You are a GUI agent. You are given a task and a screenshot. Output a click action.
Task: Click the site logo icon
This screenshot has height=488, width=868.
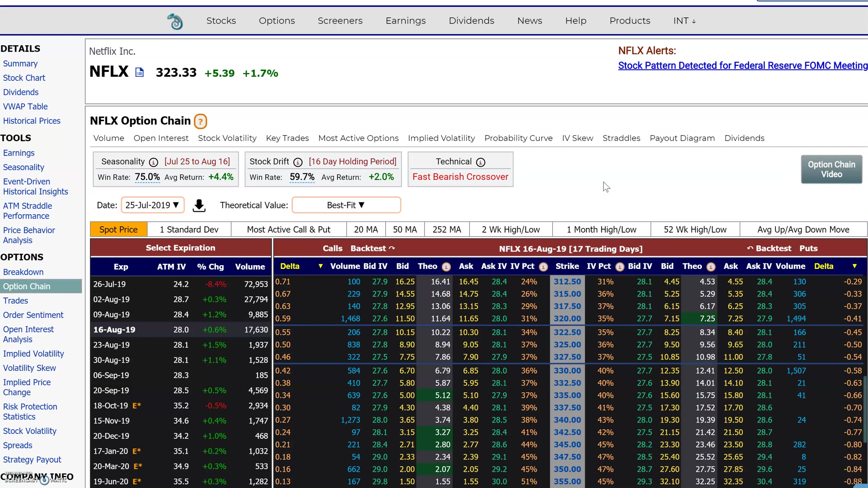point(175,21)
